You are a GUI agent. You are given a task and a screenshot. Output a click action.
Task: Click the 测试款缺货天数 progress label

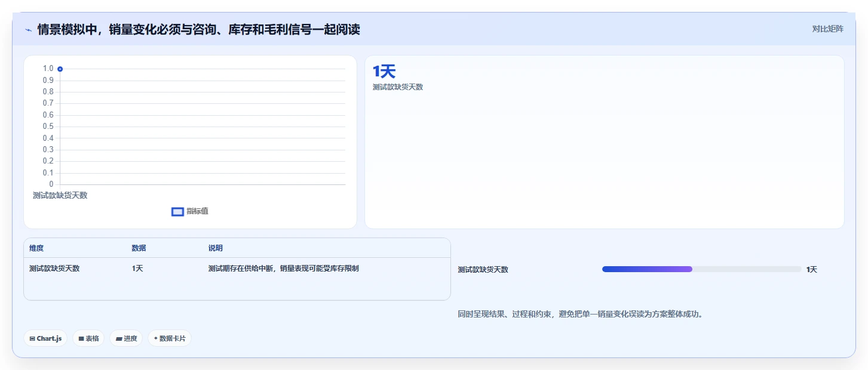coord(483,270)
